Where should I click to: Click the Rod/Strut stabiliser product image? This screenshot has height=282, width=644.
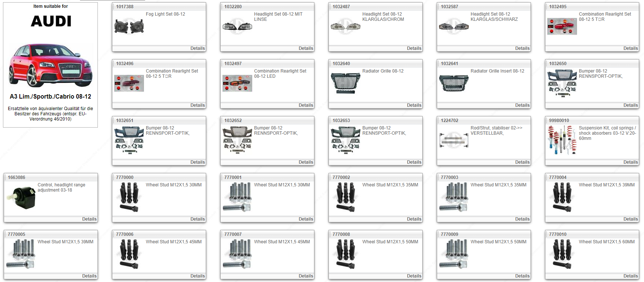tap(454, 140)
